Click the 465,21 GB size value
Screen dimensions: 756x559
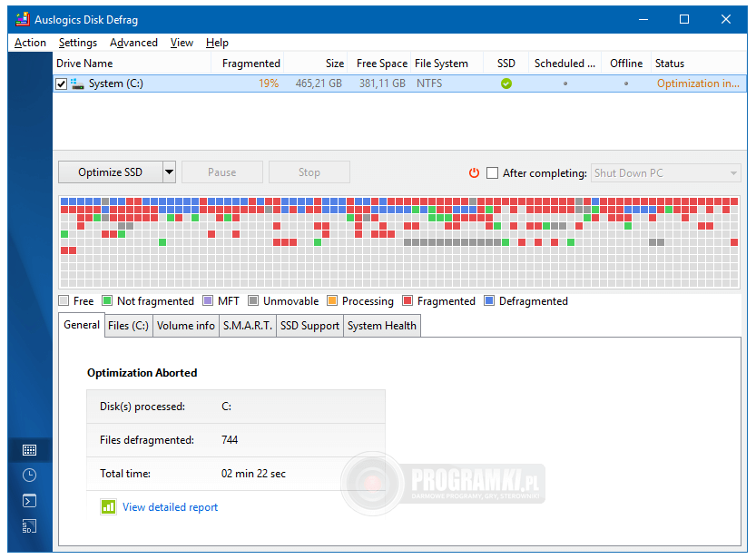[319, 83]
